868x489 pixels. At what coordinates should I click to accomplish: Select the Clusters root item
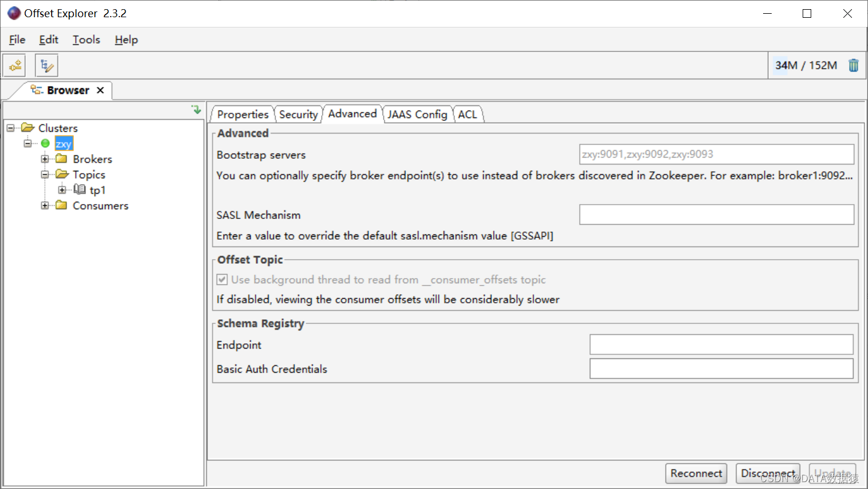pyautogui.click(x=58, y=128)
